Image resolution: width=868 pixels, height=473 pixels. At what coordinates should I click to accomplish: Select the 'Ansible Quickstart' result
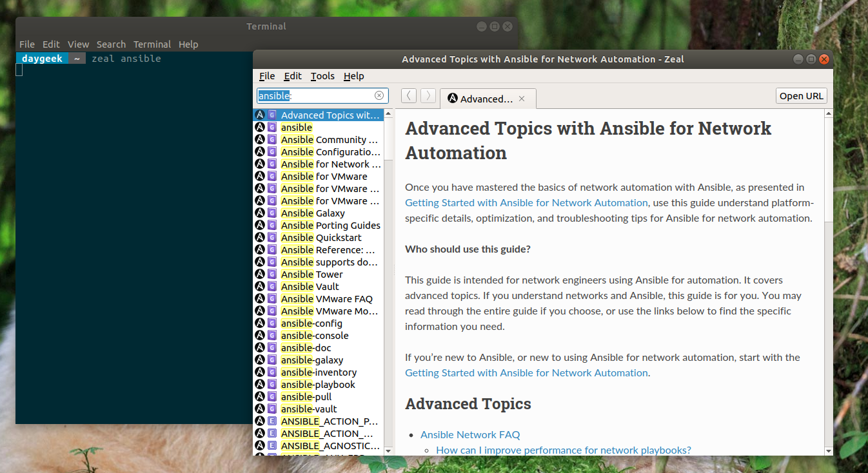tap(319, 237)
